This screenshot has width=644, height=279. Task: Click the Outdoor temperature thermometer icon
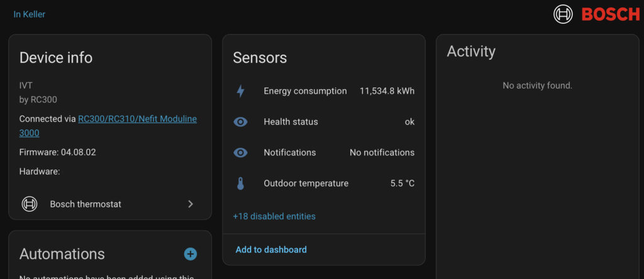[x=240, y=183]
